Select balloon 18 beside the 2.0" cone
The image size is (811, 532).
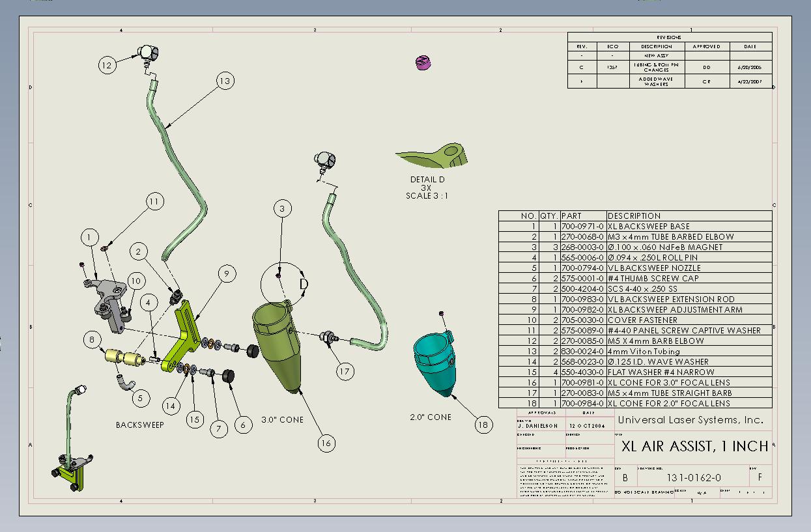tap(483, 425)
